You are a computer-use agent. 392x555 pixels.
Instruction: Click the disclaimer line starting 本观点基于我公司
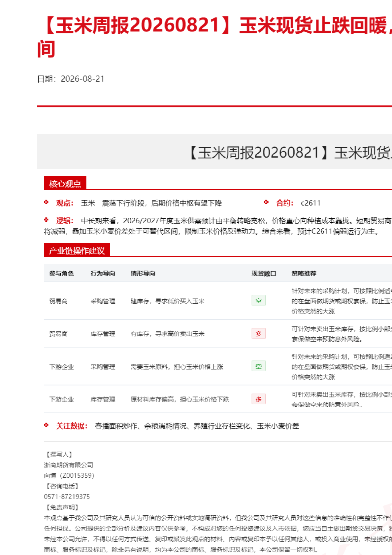pos(218,518)
